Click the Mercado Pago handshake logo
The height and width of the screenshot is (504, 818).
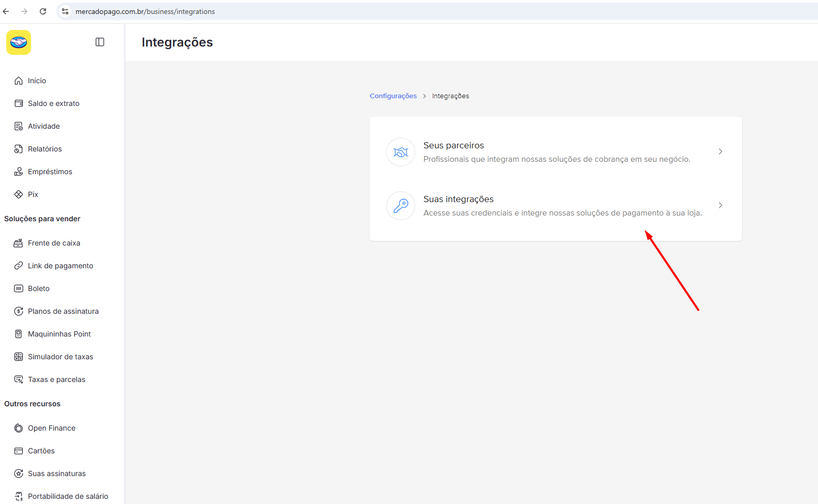pyautogui.click(x=19, y=42)
